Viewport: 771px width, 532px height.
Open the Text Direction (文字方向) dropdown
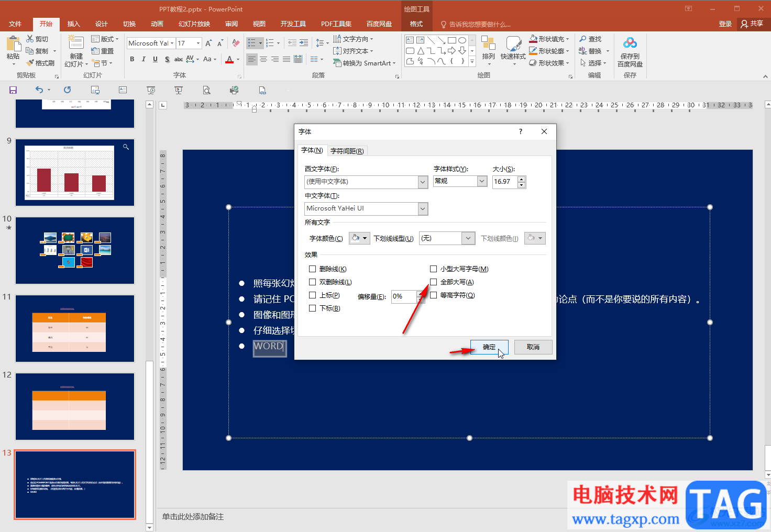tap(354, 39)
